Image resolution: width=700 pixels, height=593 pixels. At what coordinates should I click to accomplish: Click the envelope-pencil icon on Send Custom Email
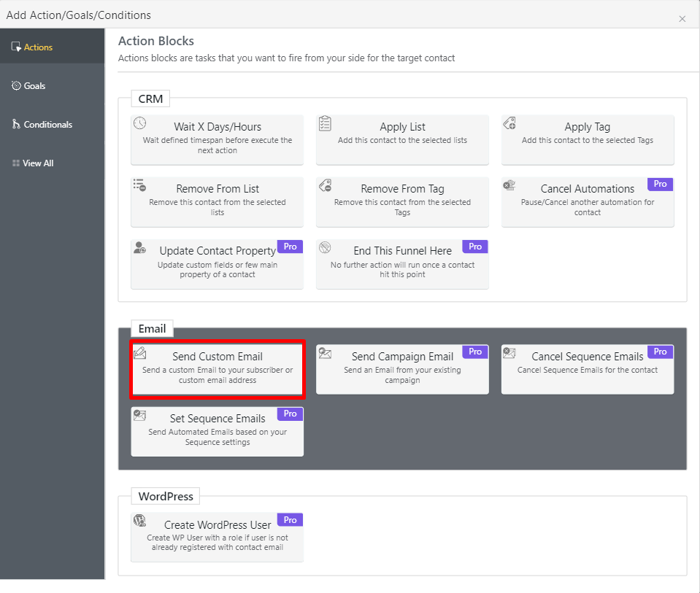(x=140, y=353)
